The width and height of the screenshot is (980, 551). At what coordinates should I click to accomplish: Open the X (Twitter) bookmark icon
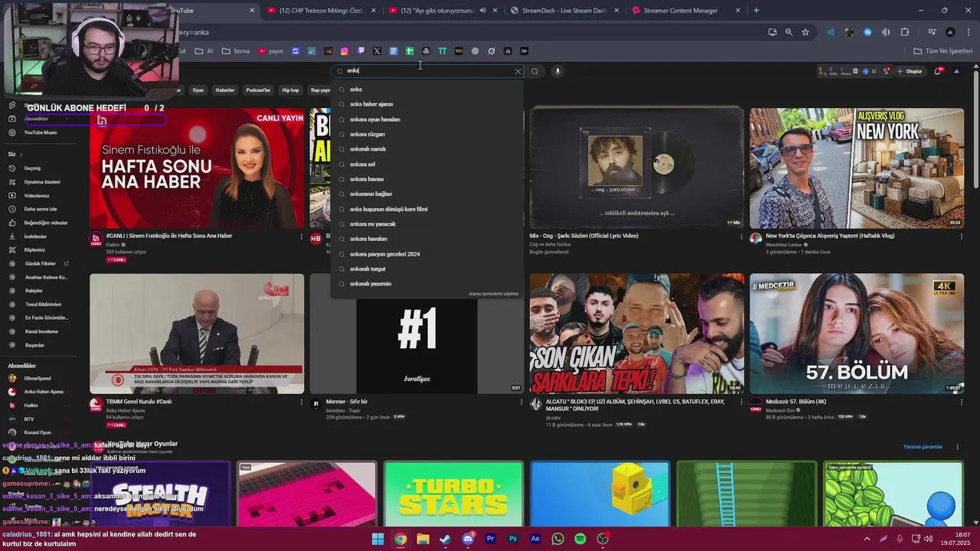pyautogui.click(x=377, y=51)
